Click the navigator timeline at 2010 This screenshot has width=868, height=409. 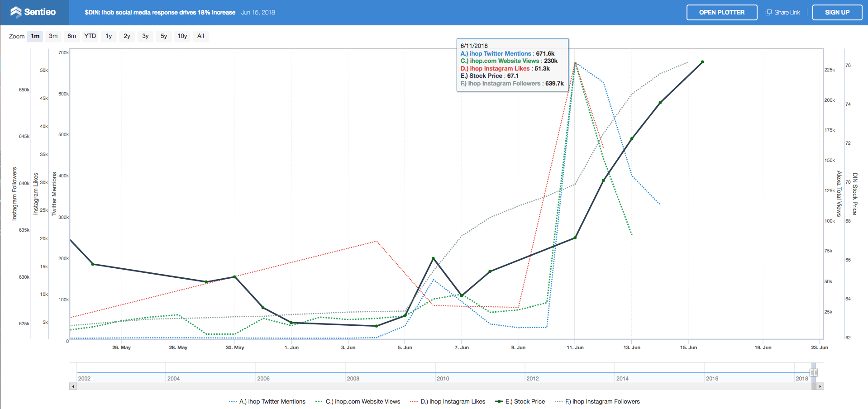tap(443, 378)
